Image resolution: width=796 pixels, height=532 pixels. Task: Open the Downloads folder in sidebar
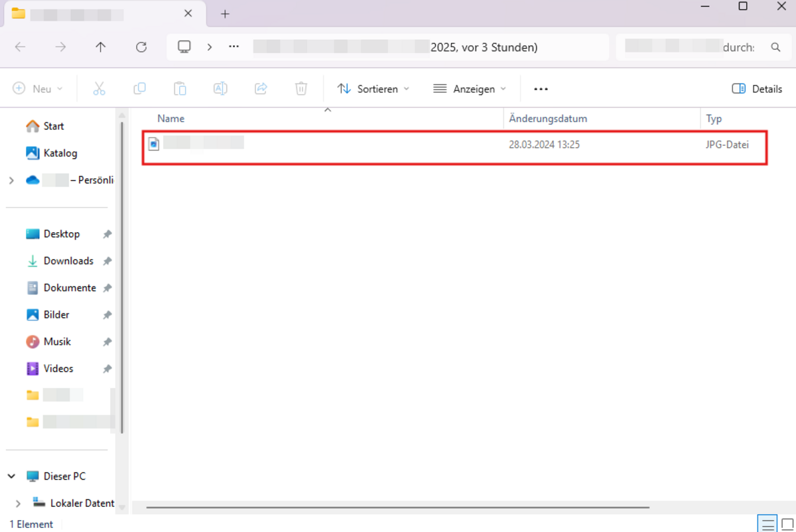(x=68, y=261)
